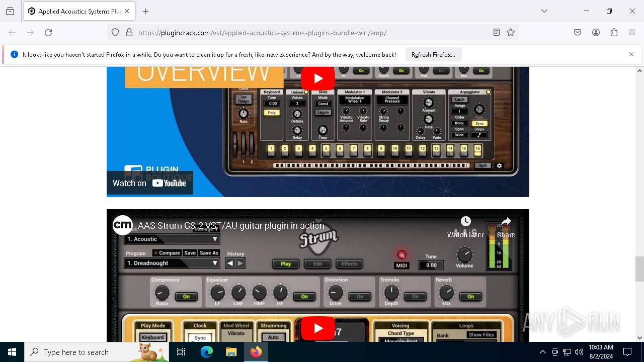
Task: Click Firefox taskbar icon
Action: [x=256, y=352]
